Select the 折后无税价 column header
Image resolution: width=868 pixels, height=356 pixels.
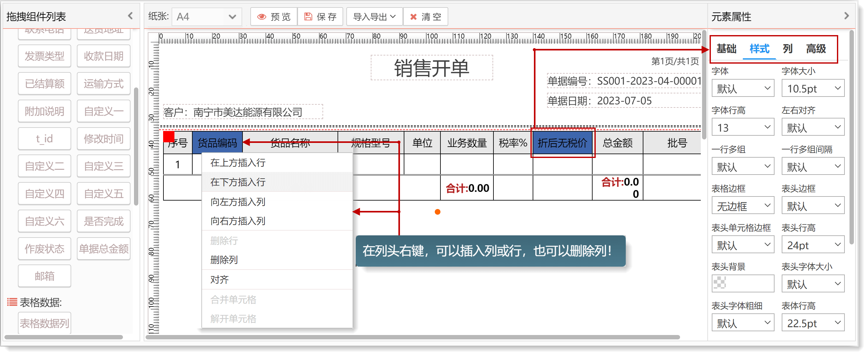(x=562, y=143)
